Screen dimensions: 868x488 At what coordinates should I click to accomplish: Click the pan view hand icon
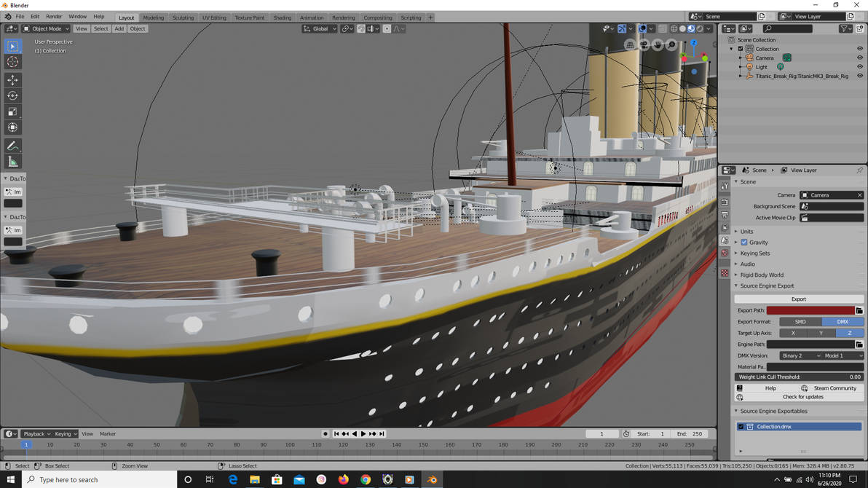[x=658, y=45]
